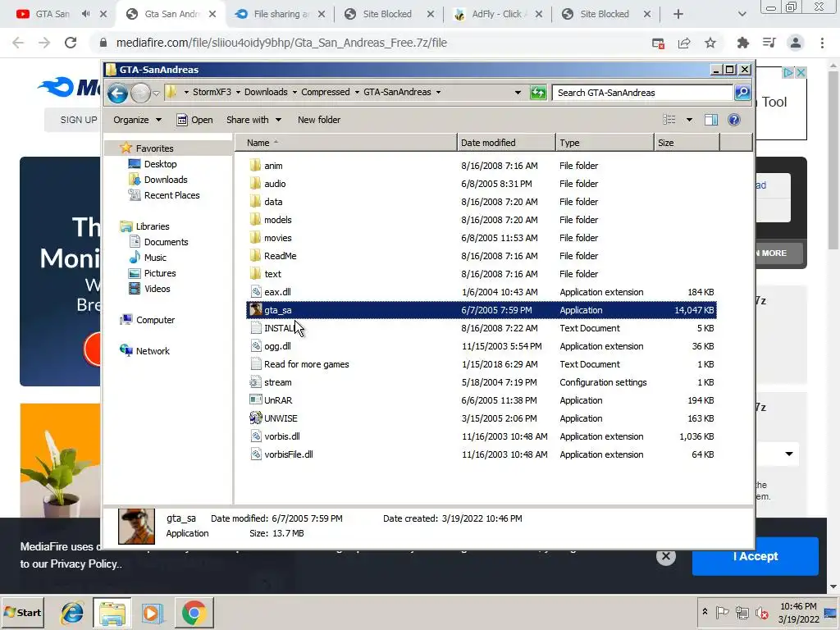Select the vorbisFile.dll row

(481, 454)
